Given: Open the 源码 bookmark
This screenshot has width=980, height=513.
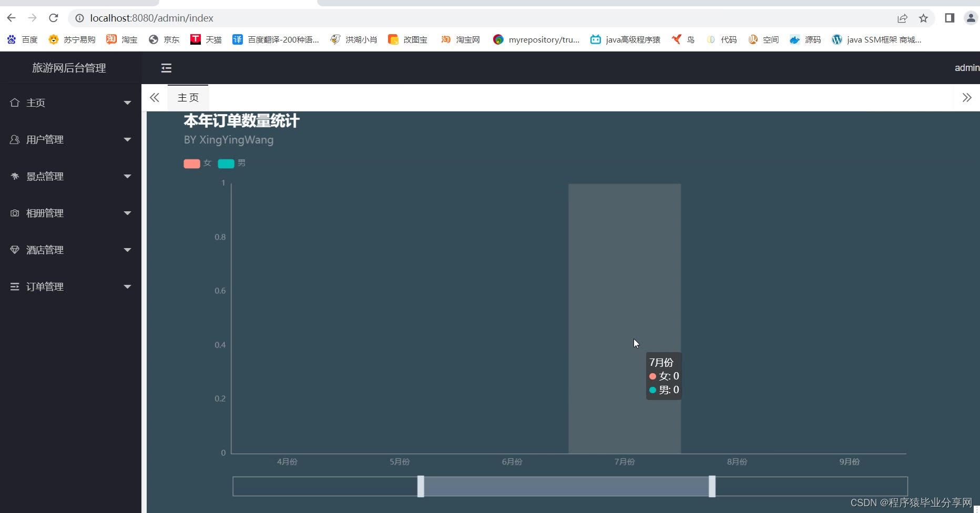Looking at the screenshot, I should (x=805, y=39).
